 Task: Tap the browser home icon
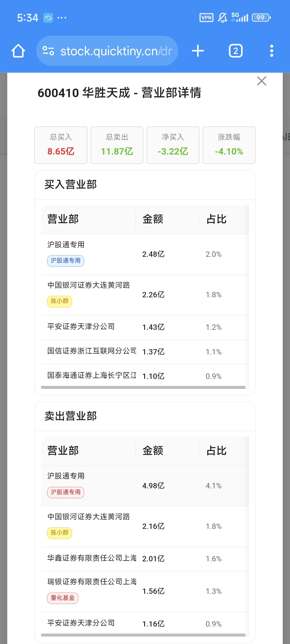[x=18, y=51]
